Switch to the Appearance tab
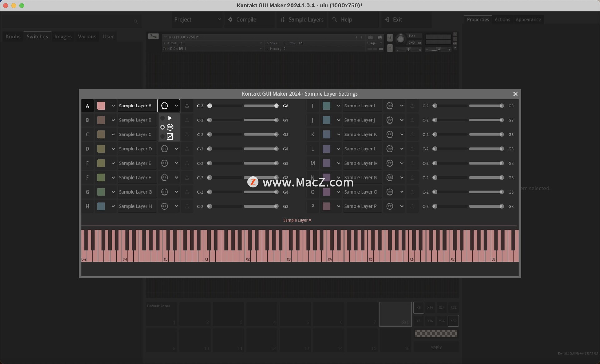Viewport: 600px width, 364px height. (528, 20)
